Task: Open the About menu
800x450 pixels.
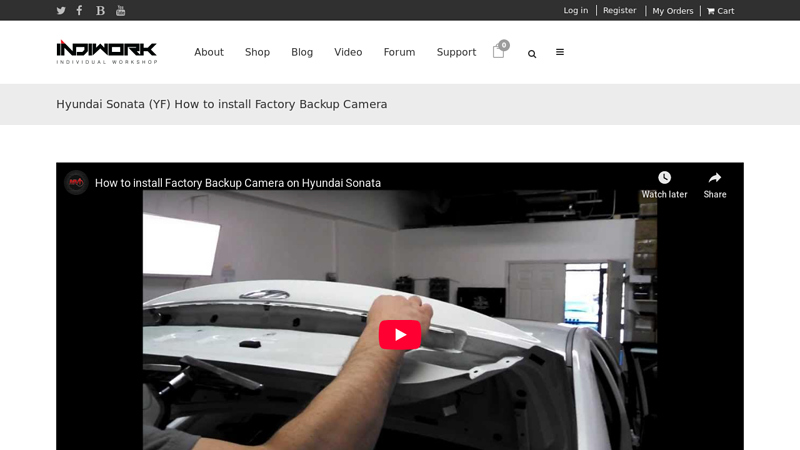Action: point(209,52)
